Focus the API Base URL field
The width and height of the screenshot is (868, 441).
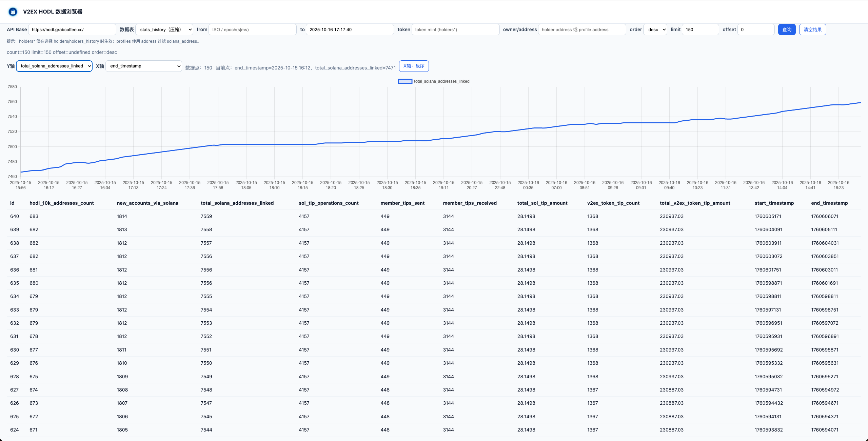pyautogui.click(x=72, y=29)
